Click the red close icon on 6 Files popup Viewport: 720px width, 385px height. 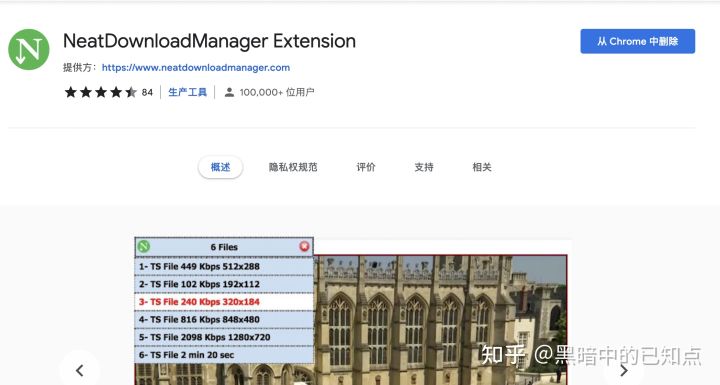(304, 247)
